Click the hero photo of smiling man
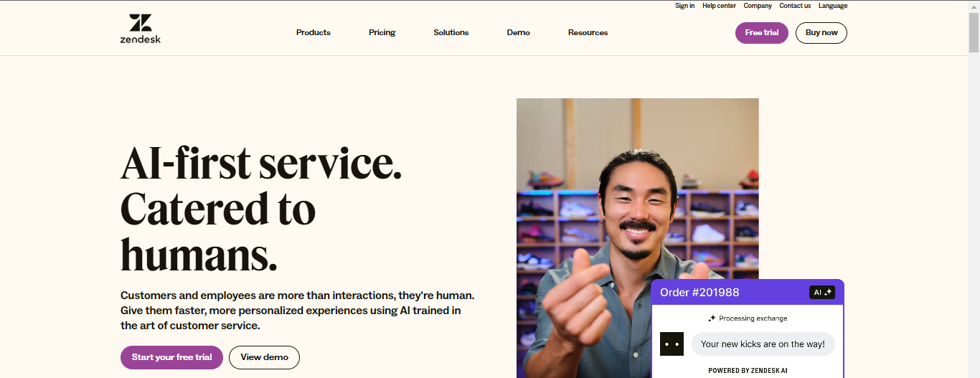The height and width of the screenshot is (378, 980). pos(637,238)
